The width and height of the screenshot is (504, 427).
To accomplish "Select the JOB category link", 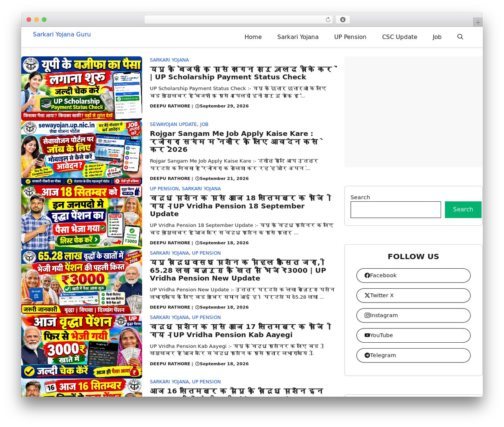I will tap(204, 124).
